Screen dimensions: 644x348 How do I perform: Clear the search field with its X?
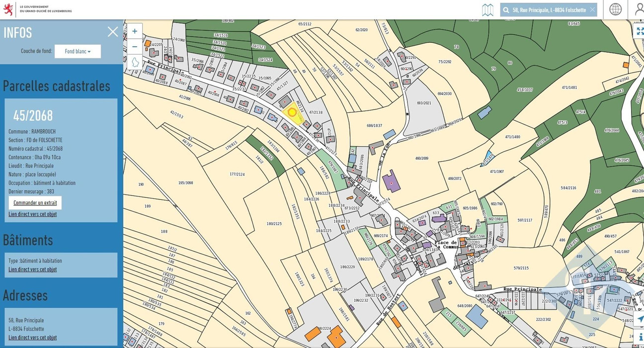592,9
